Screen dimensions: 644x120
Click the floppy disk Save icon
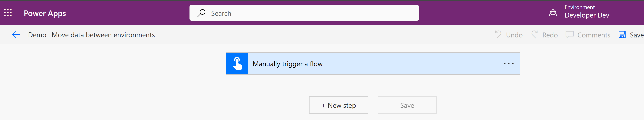622,35
